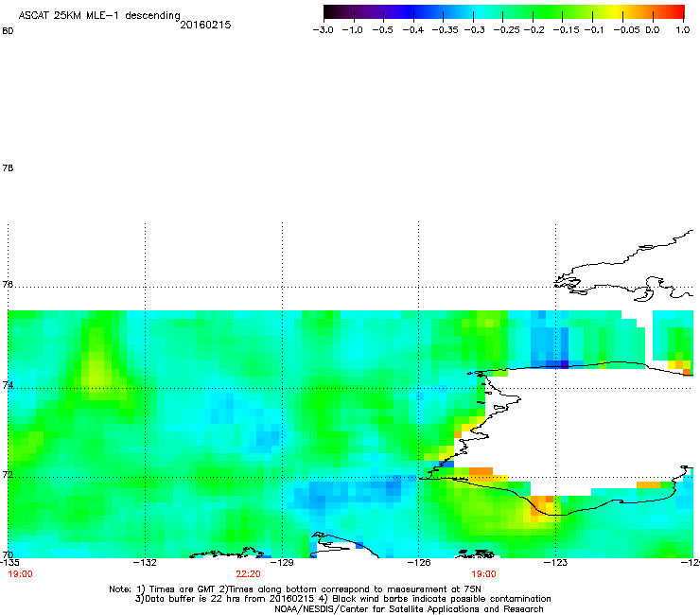Click the 0.0 color scale value
This screenshot has width=700, height=615.
click(x=653, y=30)
